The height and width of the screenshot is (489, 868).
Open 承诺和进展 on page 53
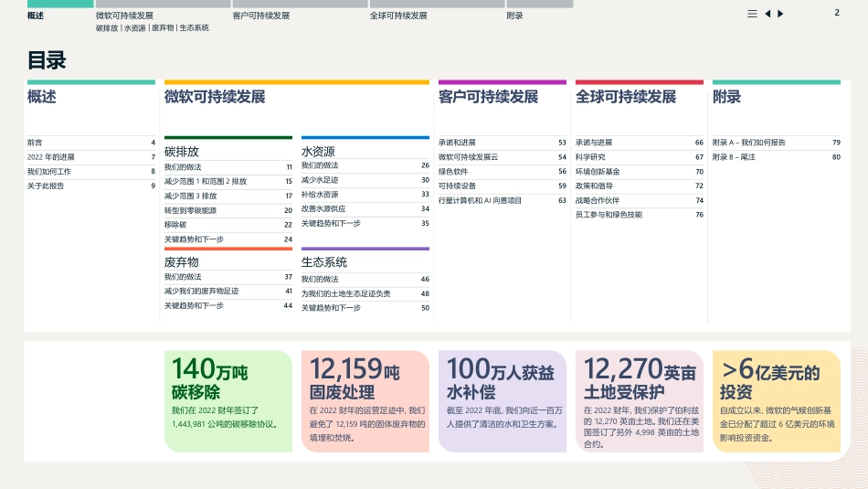coord(503,143)
